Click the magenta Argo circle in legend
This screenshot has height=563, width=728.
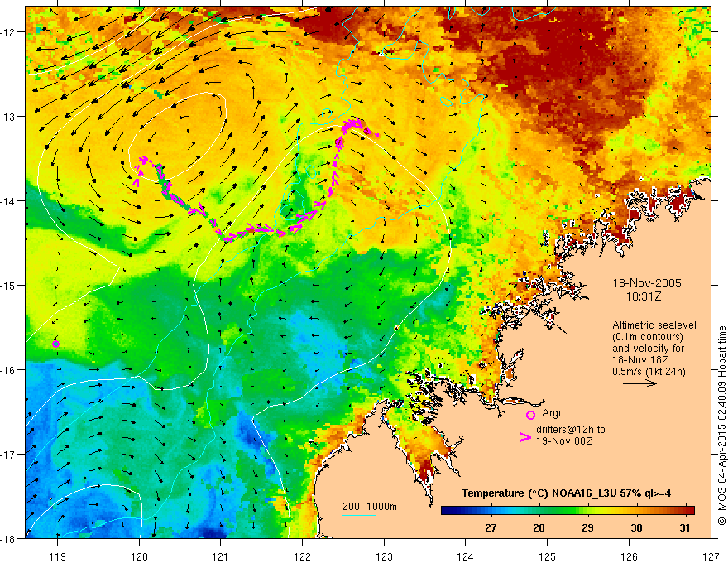[530, 415]
